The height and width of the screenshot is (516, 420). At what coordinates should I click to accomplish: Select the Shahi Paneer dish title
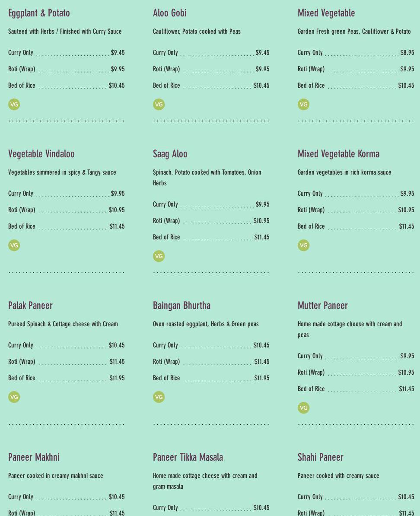321,457
